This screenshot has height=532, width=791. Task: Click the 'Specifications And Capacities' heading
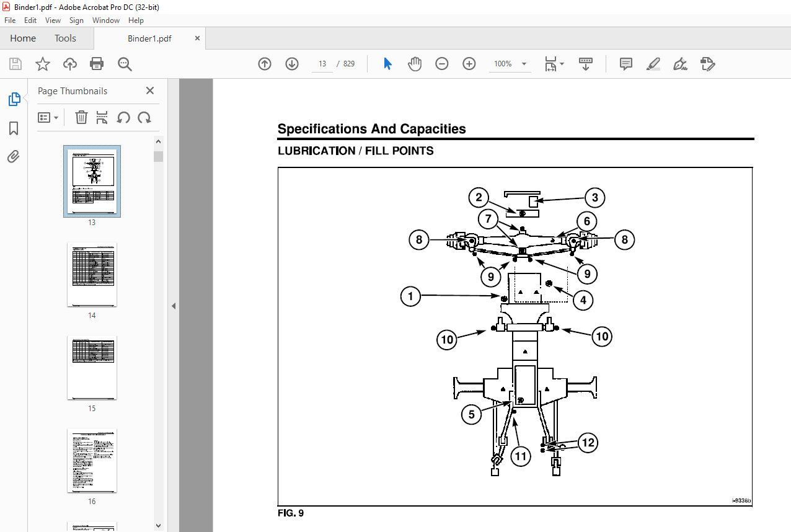point(371,129)
